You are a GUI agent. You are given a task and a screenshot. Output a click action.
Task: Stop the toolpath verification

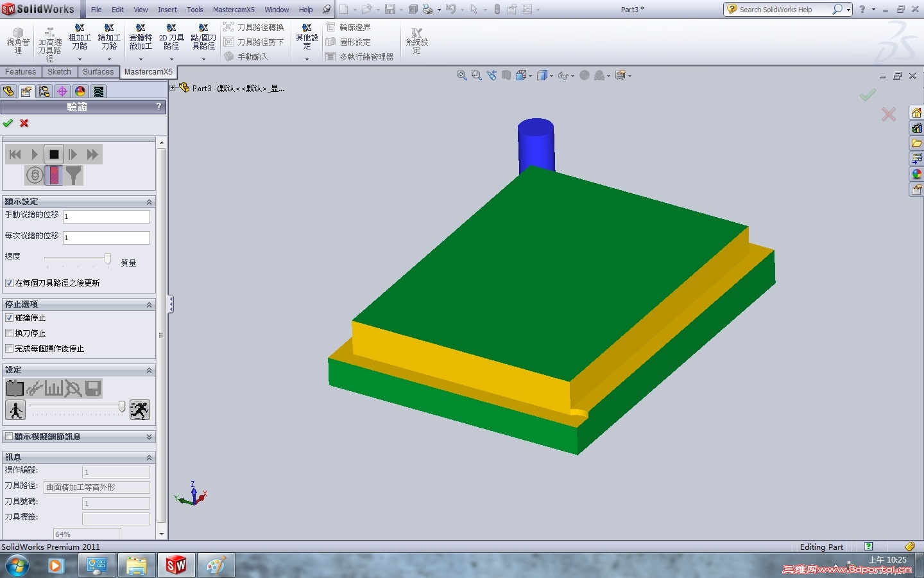tap(54, 154)
